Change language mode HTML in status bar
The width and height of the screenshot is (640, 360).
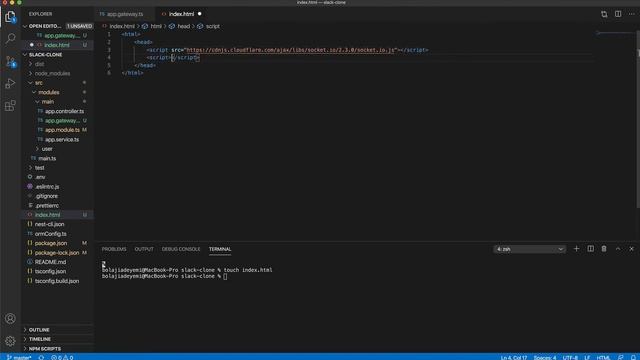603,357
